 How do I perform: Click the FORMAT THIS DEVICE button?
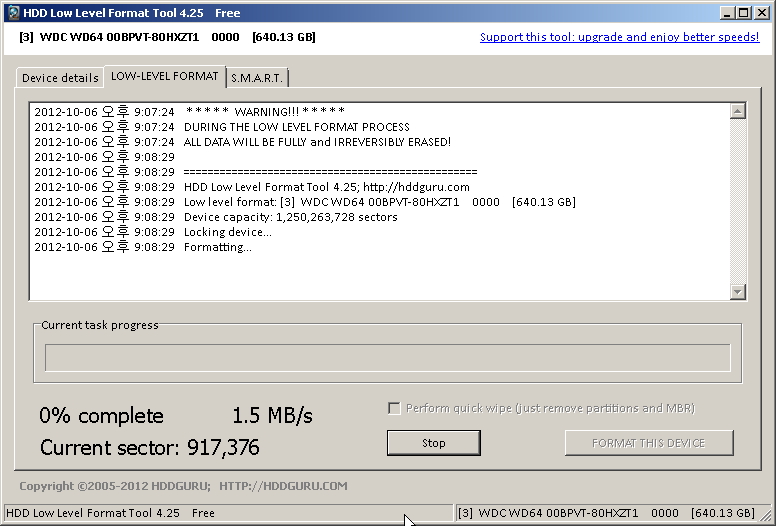(648, 443)
